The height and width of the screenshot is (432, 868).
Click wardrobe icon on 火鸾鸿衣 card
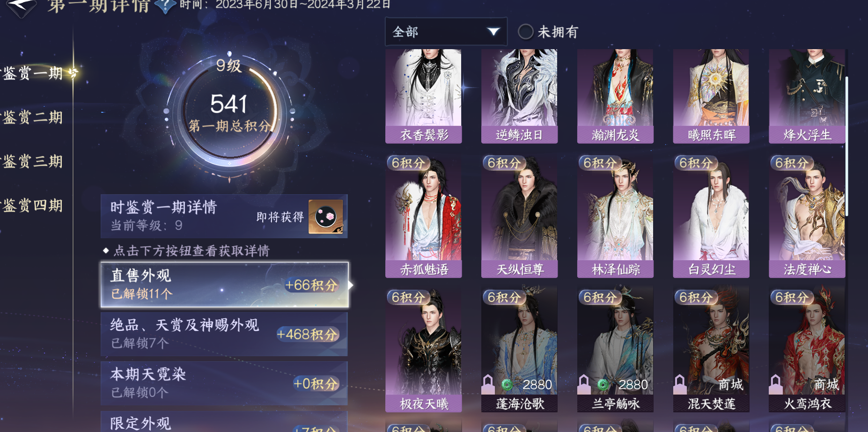click(x=776, y=384)
